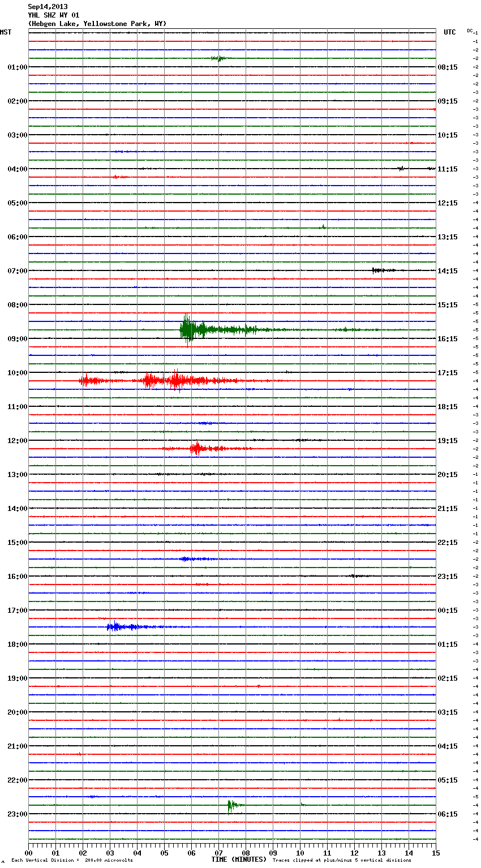Viewport: 481px width, 868px height.
Task: Select the station code YHL SHZ WY 01
Action: click(53, 15)
